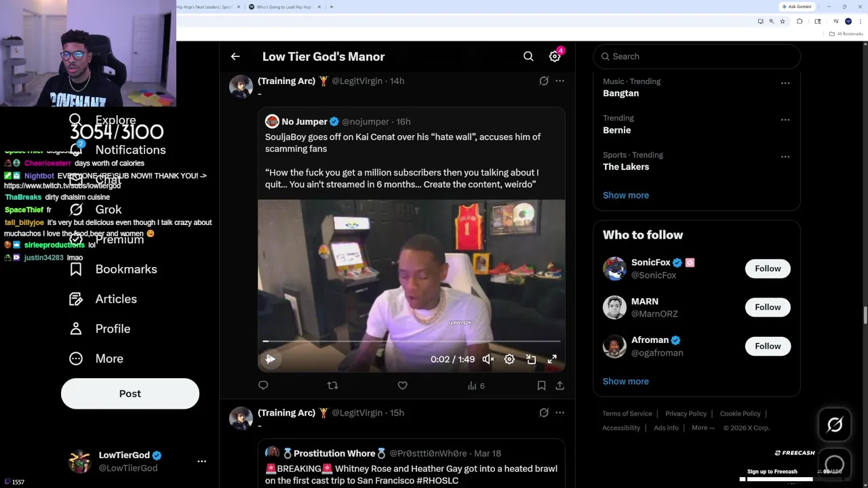Screen dimensions: 868x488
Task: Open more options on LegitVirgin 15h post
Action: (560, 413)
